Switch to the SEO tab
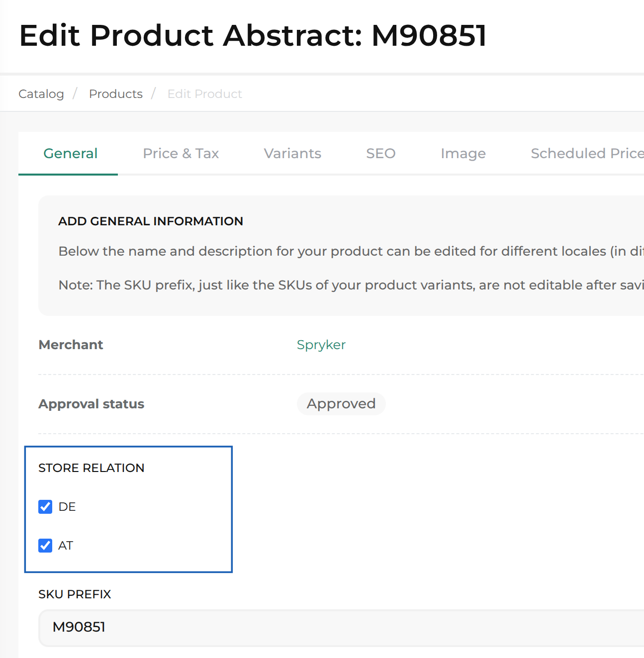 (x=380, y=154)
